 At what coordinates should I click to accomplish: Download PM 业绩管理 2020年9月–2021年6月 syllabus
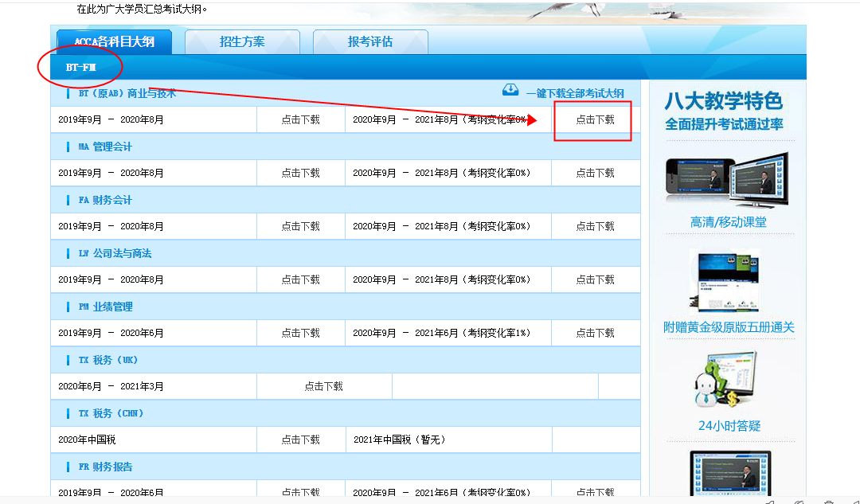[595, 333]
